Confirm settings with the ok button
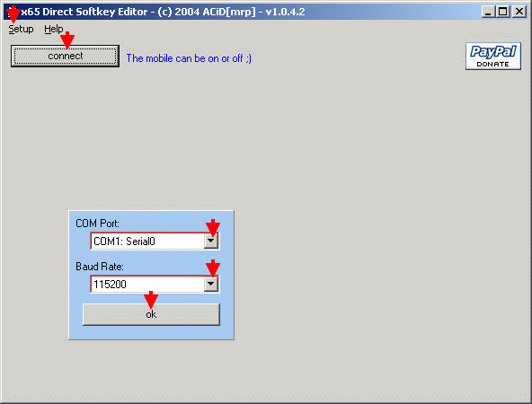Viewport: 532px width, 404px height. point(151,314)
